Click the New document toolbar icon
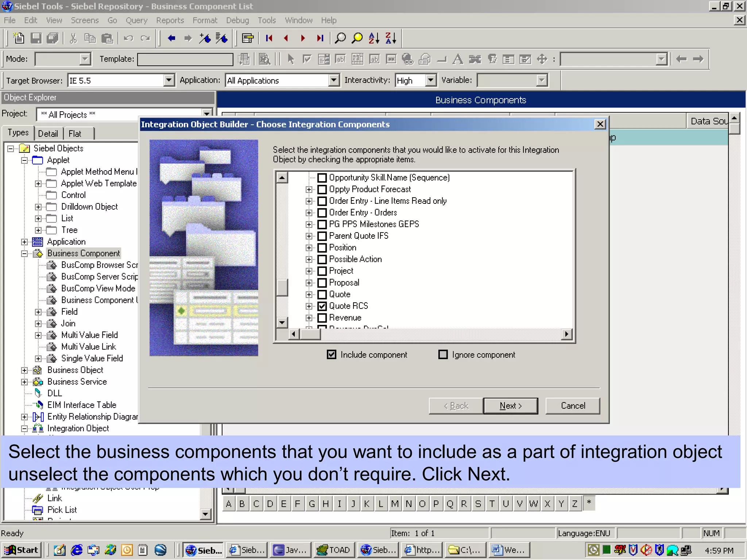This screenshot has width=747, height=560. pos(18,38)
